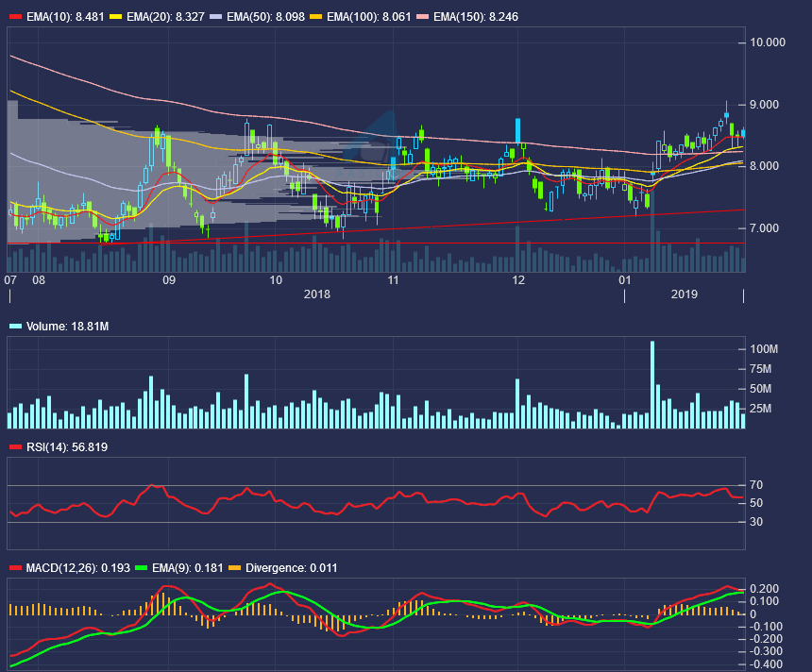Select the 2019 year label
Image resolution: width=812 pixels, height=672 pixels.
point(684,295)
